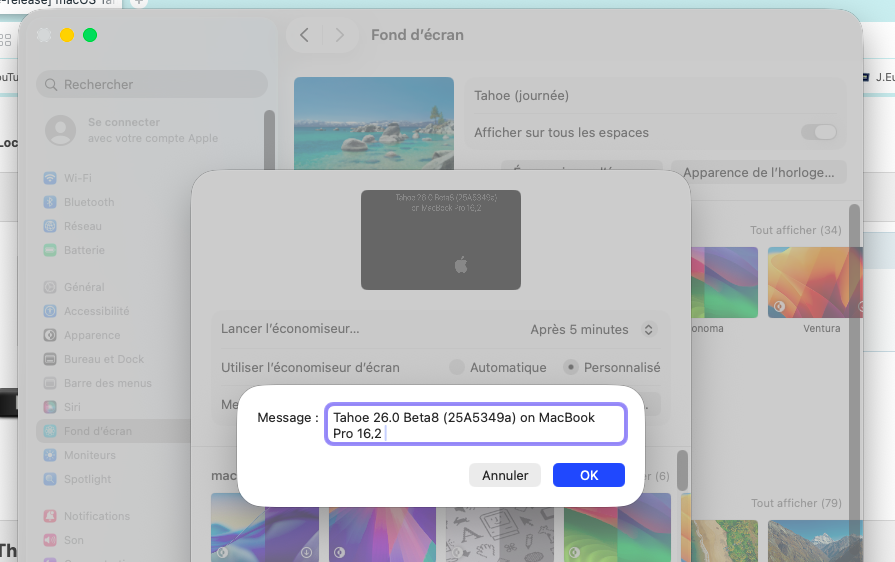Select the Automatique radio option
The width and height of the screenshot is (895, 562).
click(x=457, y=367)
